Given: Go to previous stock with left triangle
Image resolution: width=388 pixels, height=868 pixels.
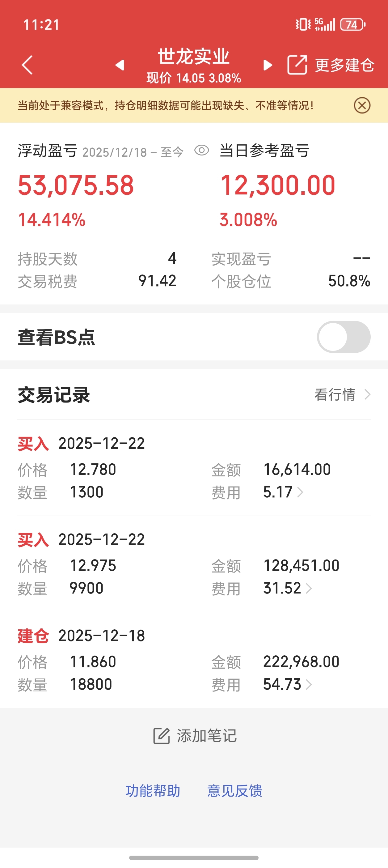Looking at the screenshot, I should pyautogui.click(x=120, y=65).
